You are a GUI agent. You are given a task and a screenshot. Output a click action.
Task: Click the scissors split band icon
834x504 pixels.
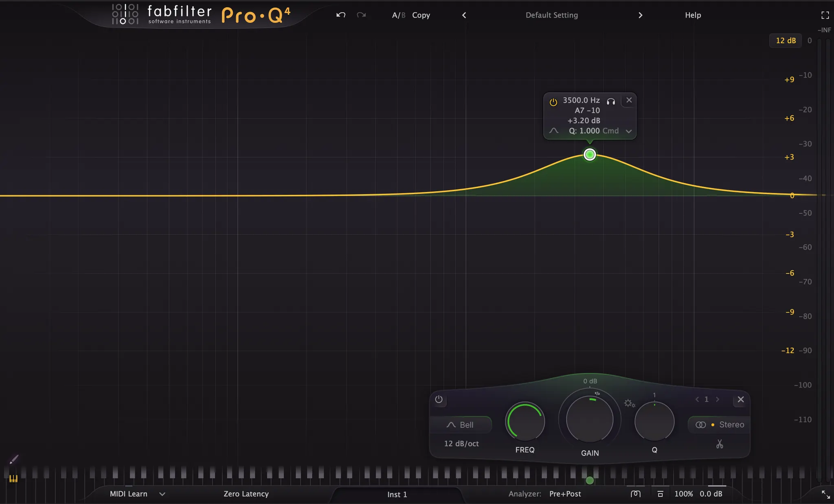[720, 444]
